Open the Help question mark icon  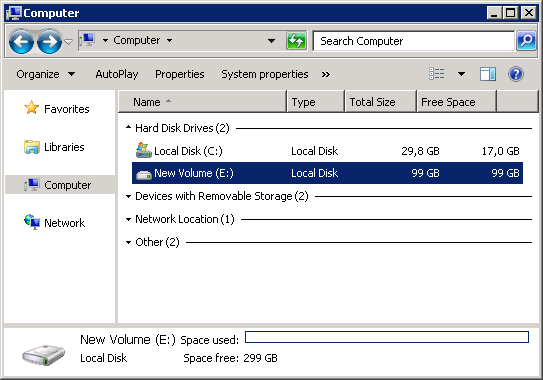pyautogui.click(x=516, y=74)
